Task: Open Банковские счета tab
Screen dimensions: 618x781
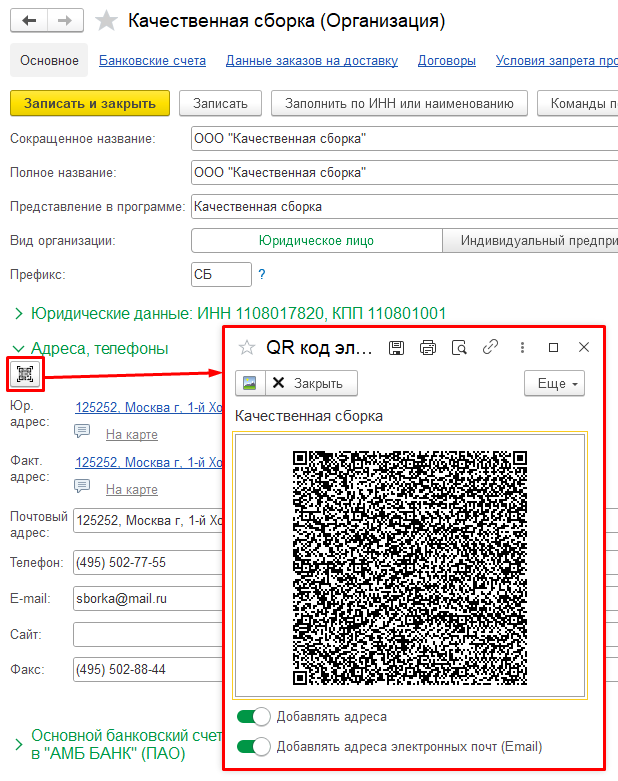Action: coord(152,60)
